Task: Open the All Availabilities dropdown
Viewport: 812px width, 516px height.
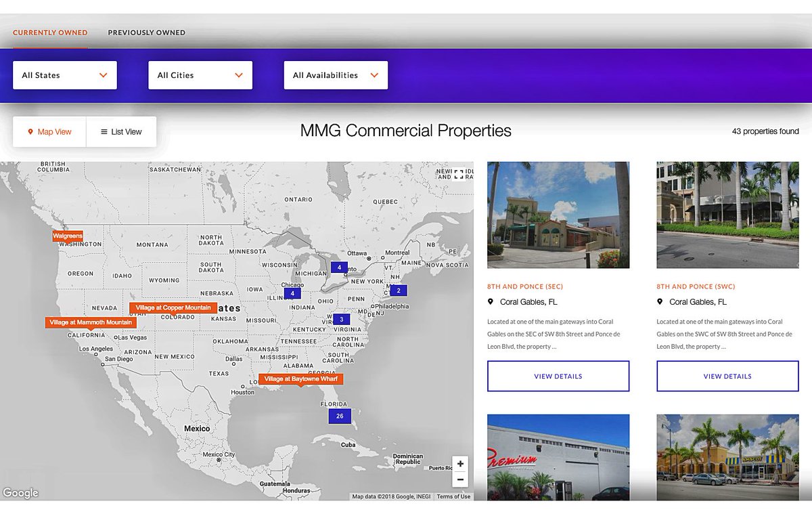Action: pyautogui.click(x=336, y=75)
